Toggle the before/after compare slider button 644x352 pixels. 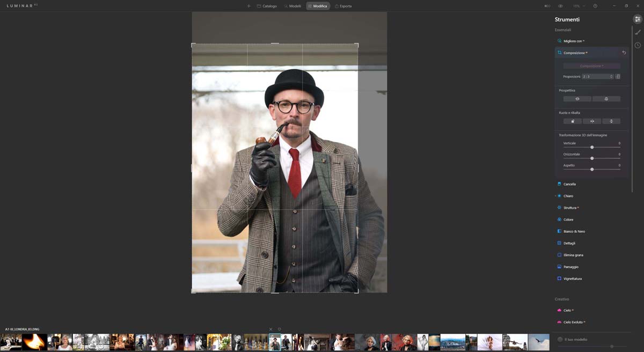click(547, 6)
